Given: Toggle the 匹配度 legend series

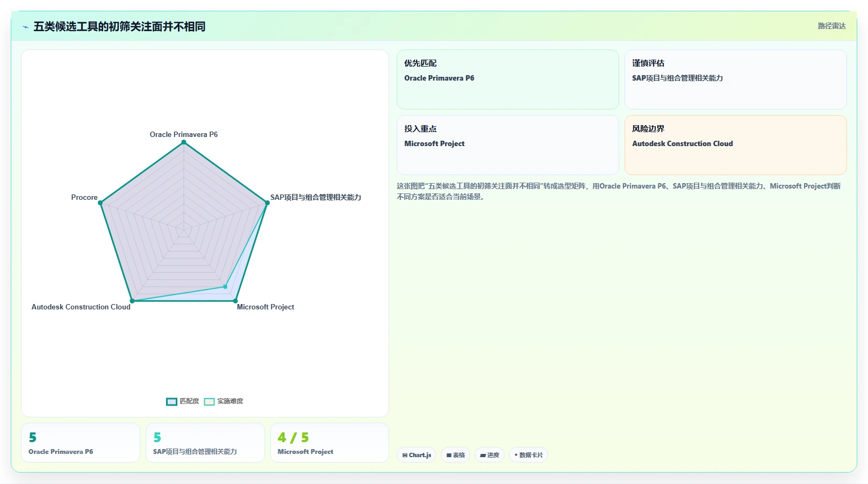Looking at the screenshot, I should point(183,401).
